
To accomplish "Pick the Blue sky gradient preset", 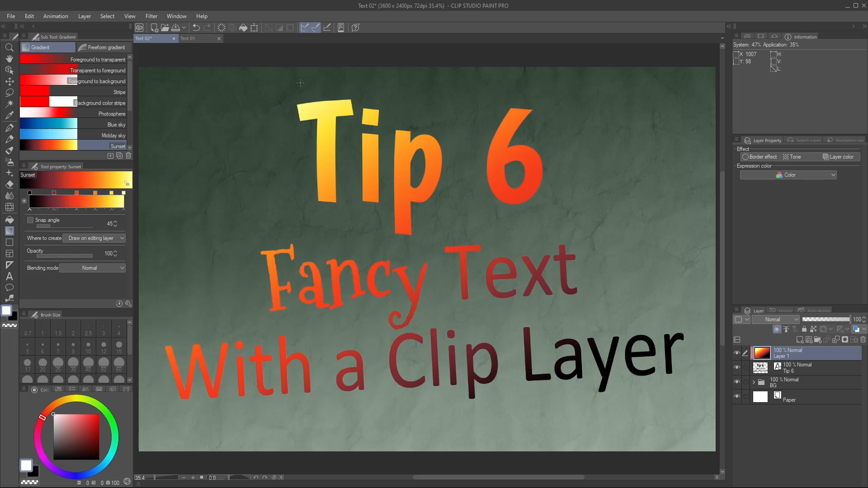I will click(75, 124).
